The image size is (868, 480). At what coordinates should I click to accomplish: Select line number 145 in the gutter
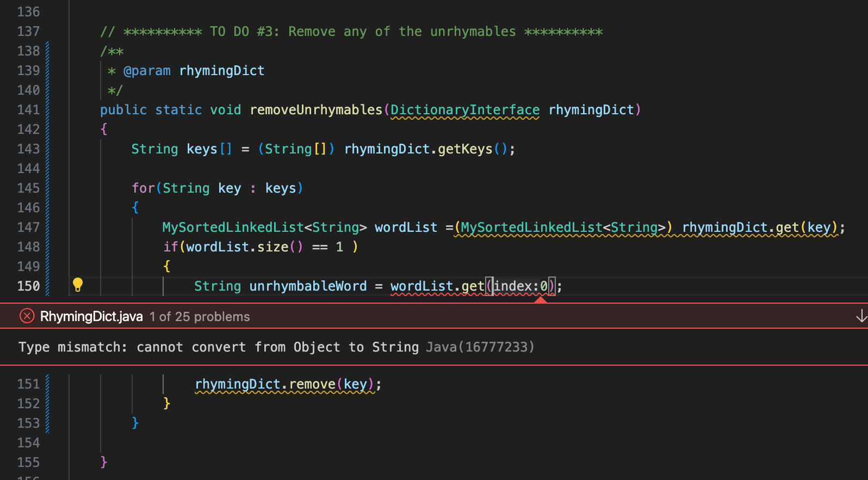point(28,188)
